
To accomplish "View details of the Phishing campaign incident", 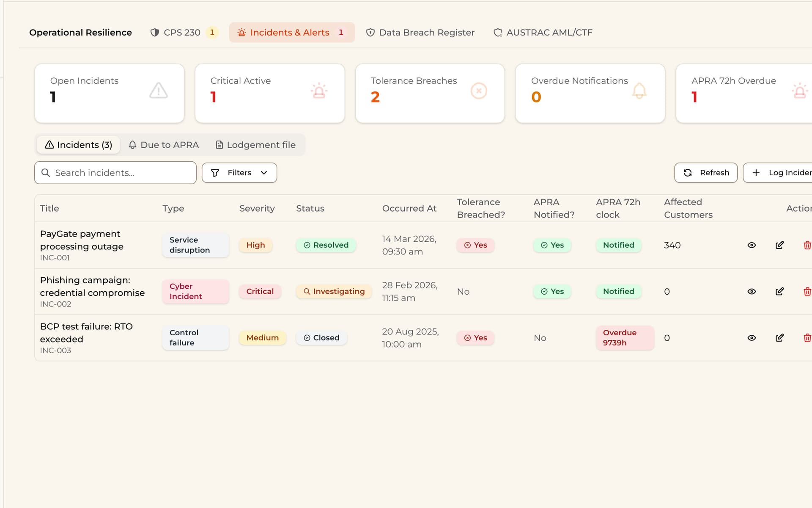I will point(752,291).
